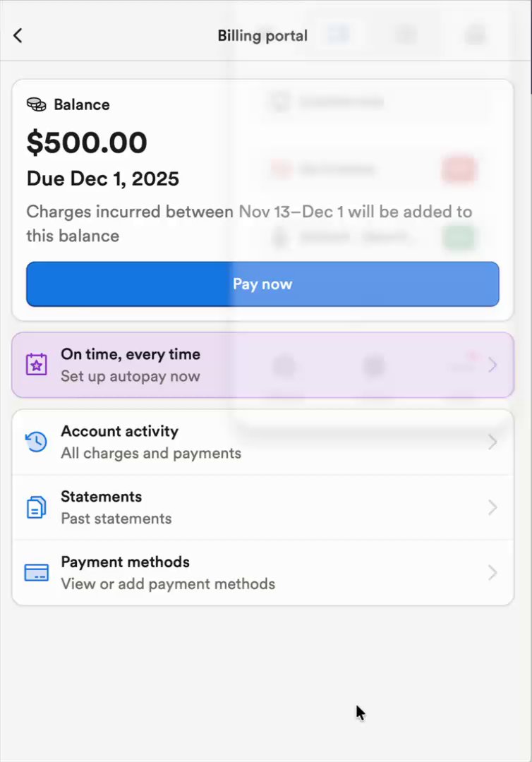
Task: Open the Statements label
Action: (101, 497)
